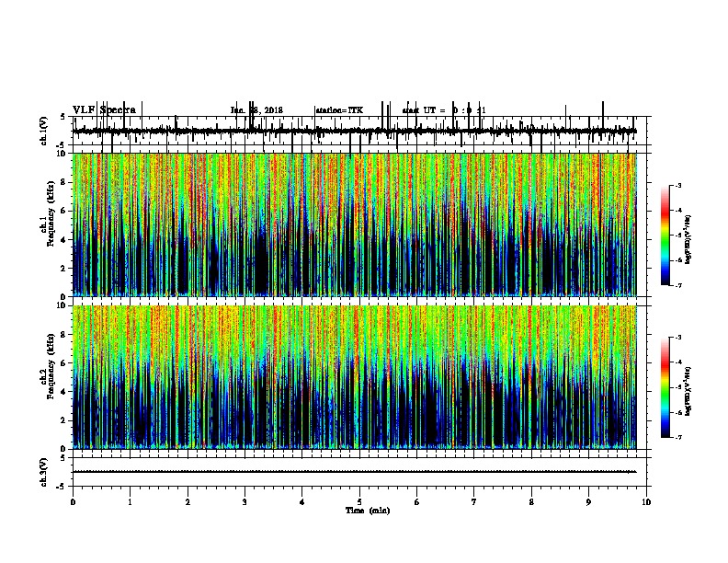Image resolution: width=728 pixels, height=563 pixels.
Task: Click the time axis tick label 10
Action: pyautogui.click(x=646, y=502)
